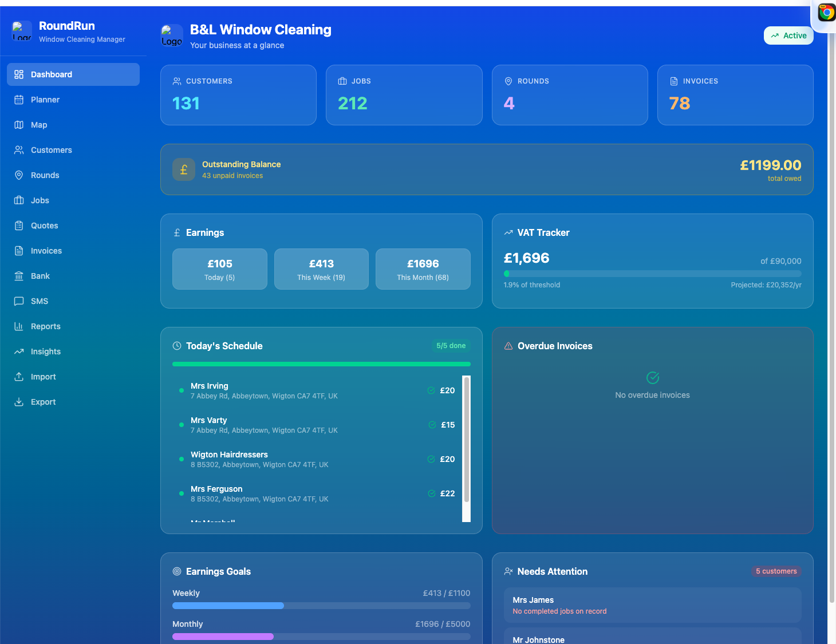Open the Invoices page label

[46, 251]
